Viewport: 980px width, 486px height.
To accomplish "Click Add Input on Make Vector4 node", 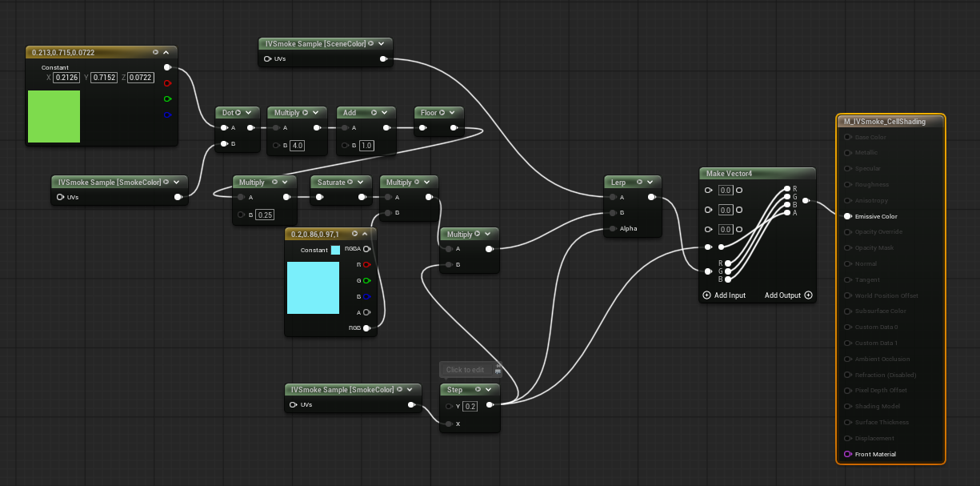I will pos(724,295).
